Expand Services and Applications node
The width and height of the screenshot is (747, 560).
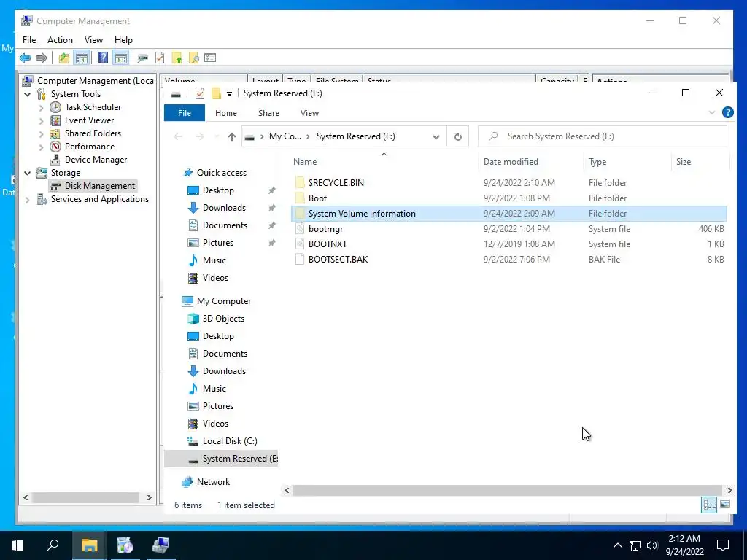click(x=28, y=200)
